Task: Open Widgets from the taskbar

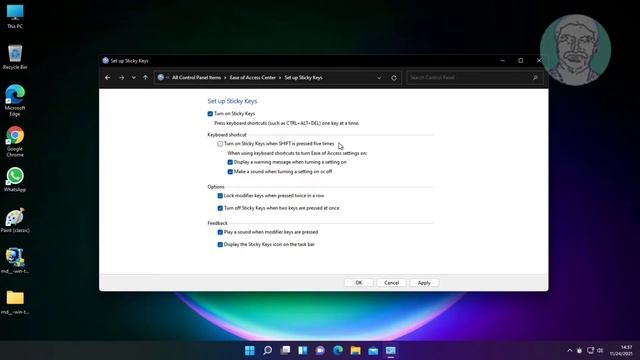Action: (303, 350)
